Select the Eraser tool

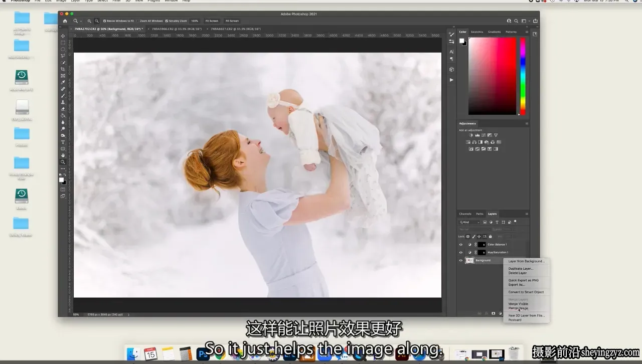63,109
